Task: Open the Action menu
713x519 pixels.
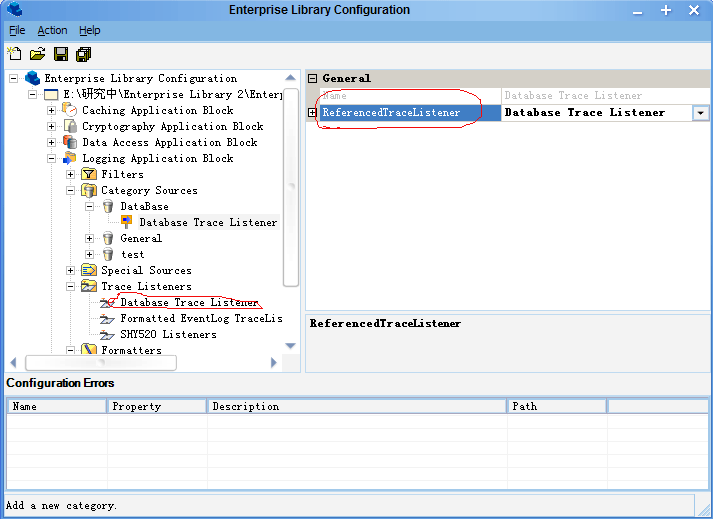Action: tap(52, 30)
